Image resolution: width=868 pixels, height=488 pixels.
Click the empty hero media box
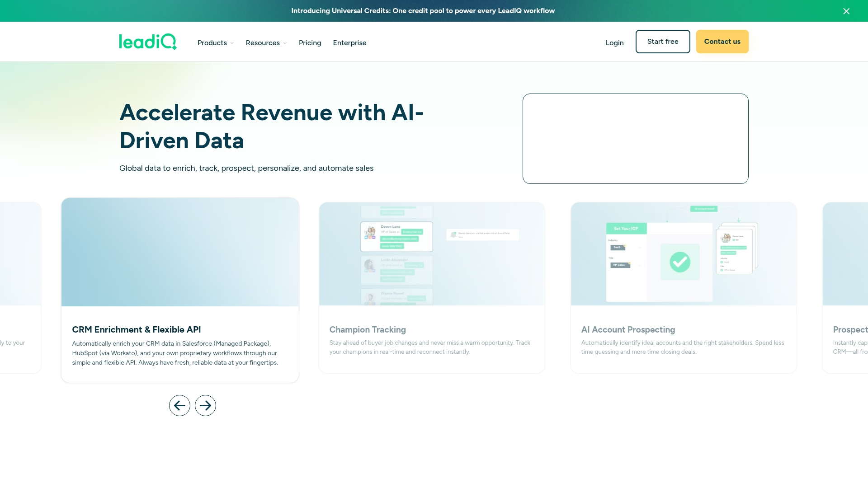pos(635,139)
